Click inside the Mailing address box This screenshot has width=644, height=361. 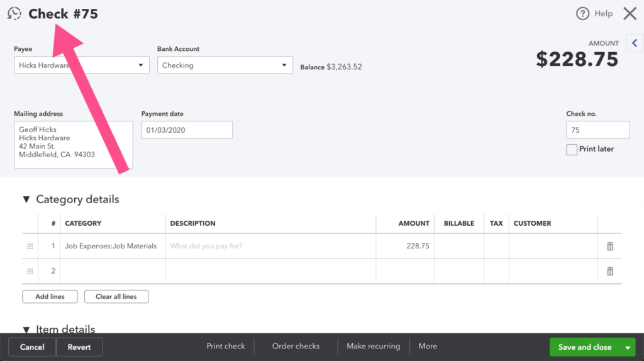pos(74,145)
